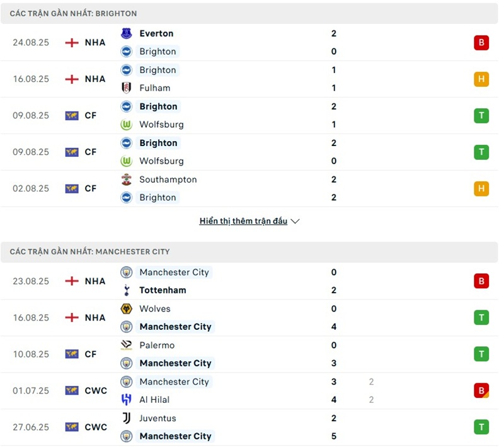
Task: Click green T badge for Wolves match
Action: [481, 318]
